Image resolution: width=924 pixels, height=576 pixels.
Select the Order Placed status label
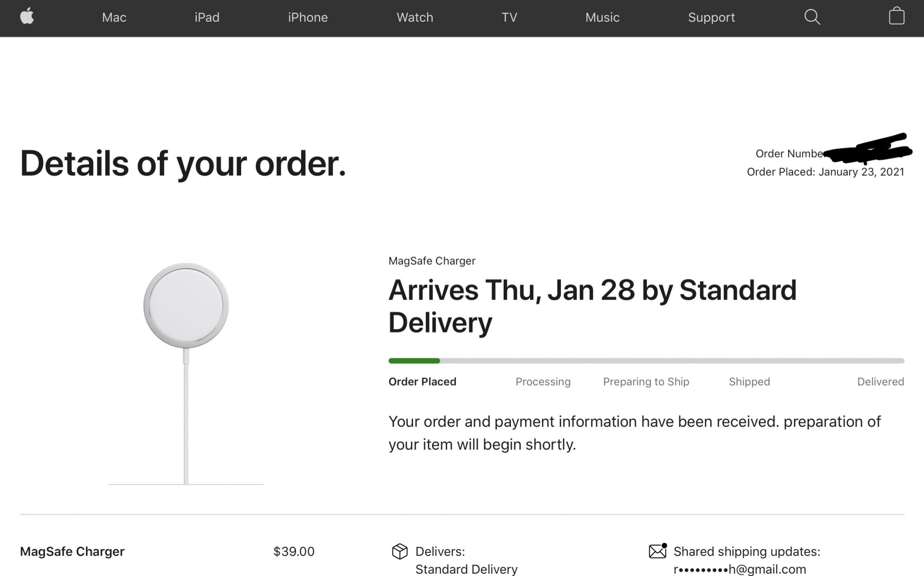coord(422,382)
